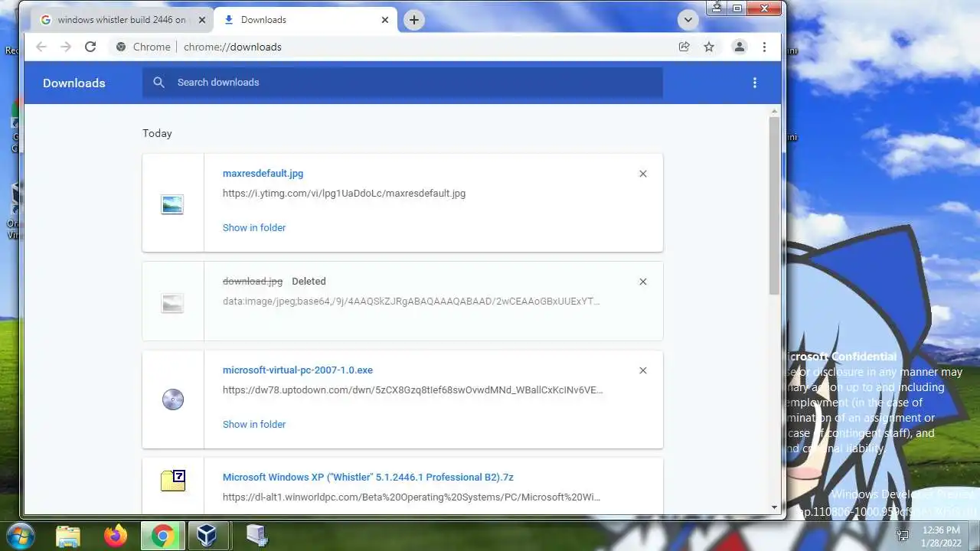Click the installer disc icon for virtual-pc exe

pyautogui.click(x=173, y=399)
